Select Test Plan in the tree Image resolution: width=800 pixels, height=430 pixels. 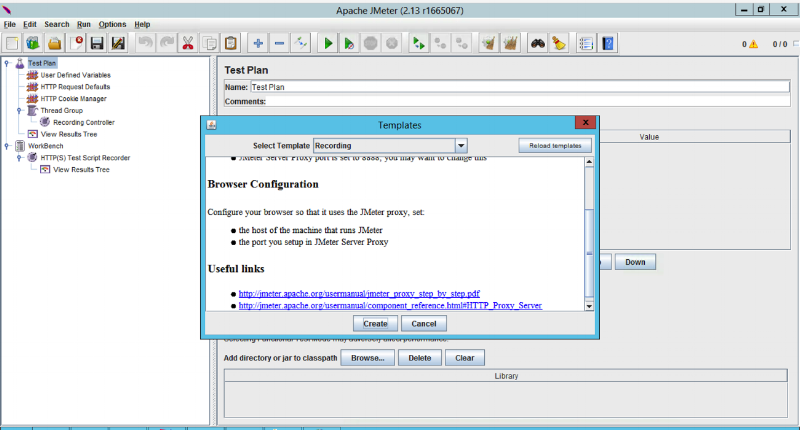[x=42, y=63]
